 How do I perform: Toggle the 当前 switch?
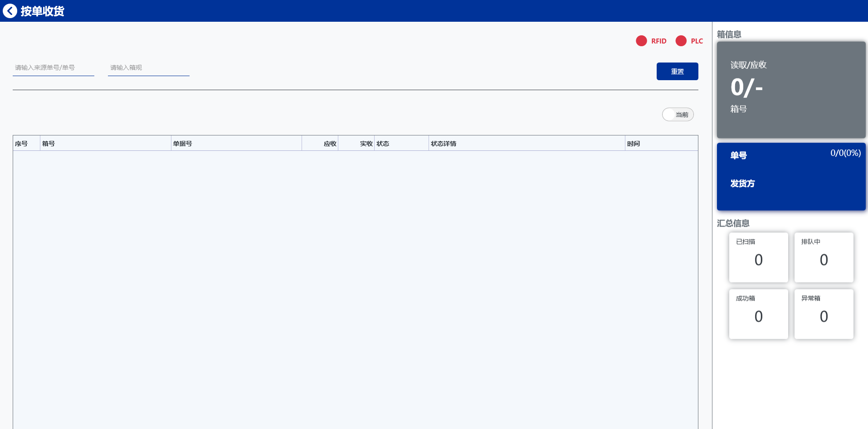coord(678,115)
